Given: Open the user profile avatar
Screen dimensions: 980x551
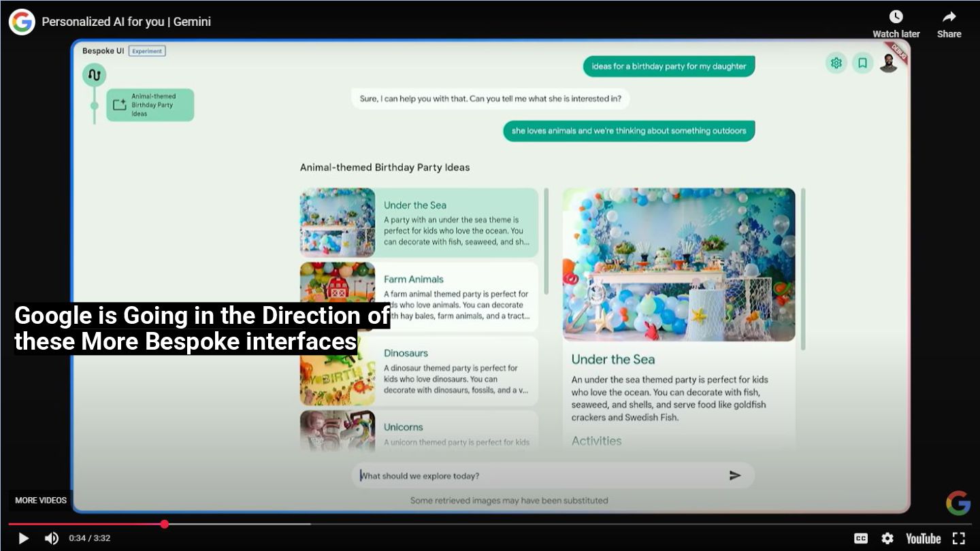Looking at the screenshot, I should tap(888, 63).
